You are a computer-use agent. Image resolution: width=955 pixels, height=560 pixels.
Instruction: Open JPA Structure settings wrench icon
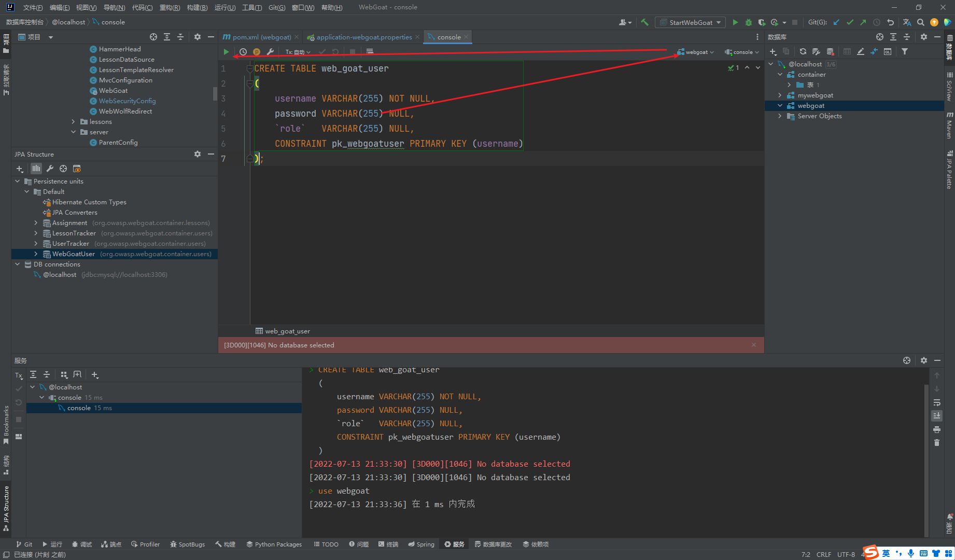click(x=50, y=169)
